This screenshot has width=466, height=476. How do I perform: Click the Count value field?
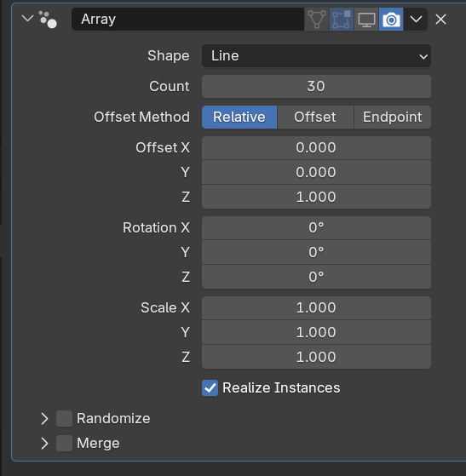point(316,87)
